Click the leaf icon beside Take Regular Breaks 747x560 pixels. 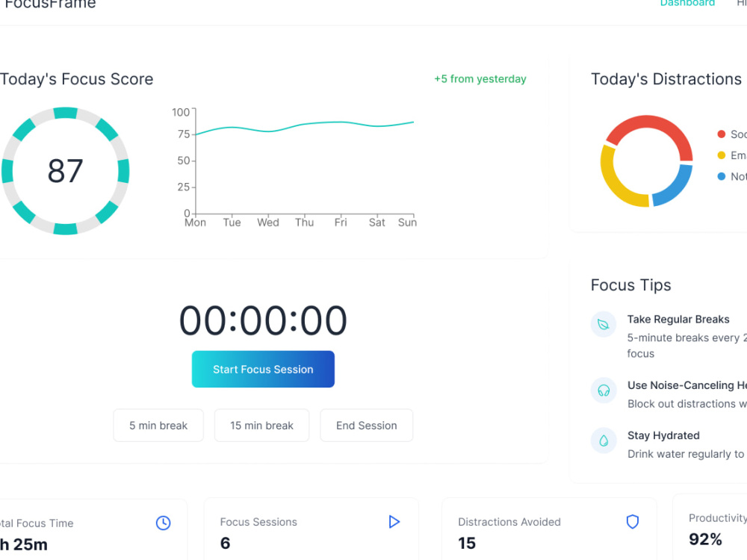coord(604,324)
